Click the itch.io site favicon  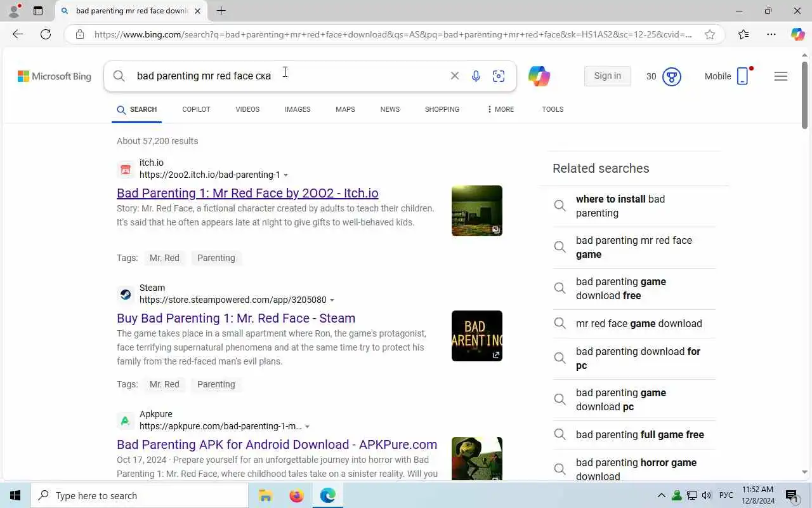pos(126,169)
